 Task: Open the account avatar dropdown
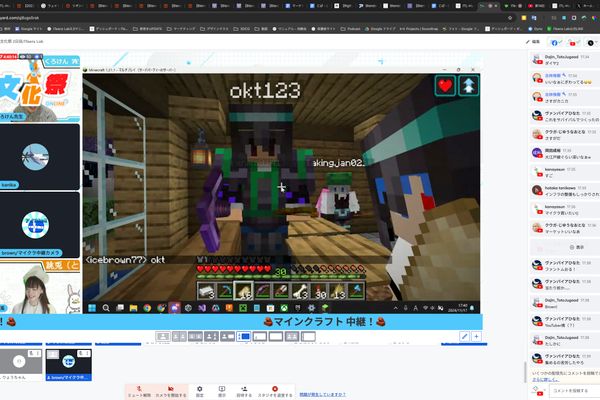click(592, 42)
